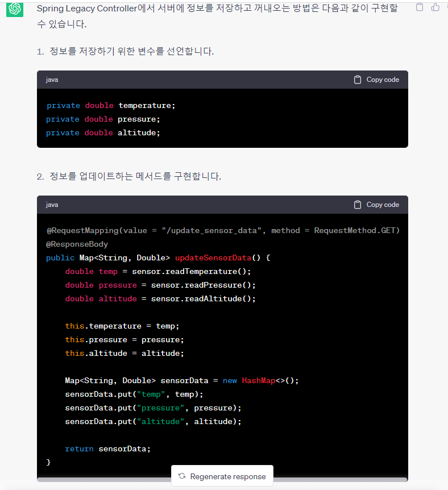This screenshot has height=490, width=448.
Task: Click the Regenerate response button
Action: click(222, 476)
